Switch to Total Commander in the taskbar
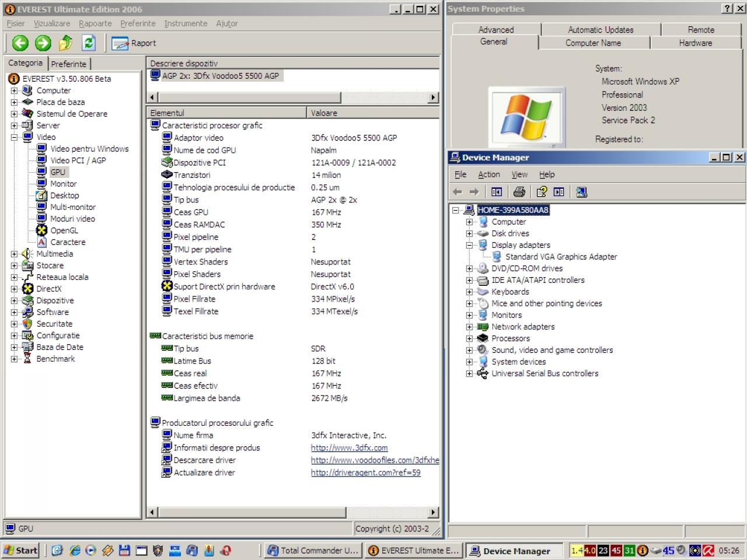Image resolution: width=747 pixels, height=560 pixels. coord(313,550)
